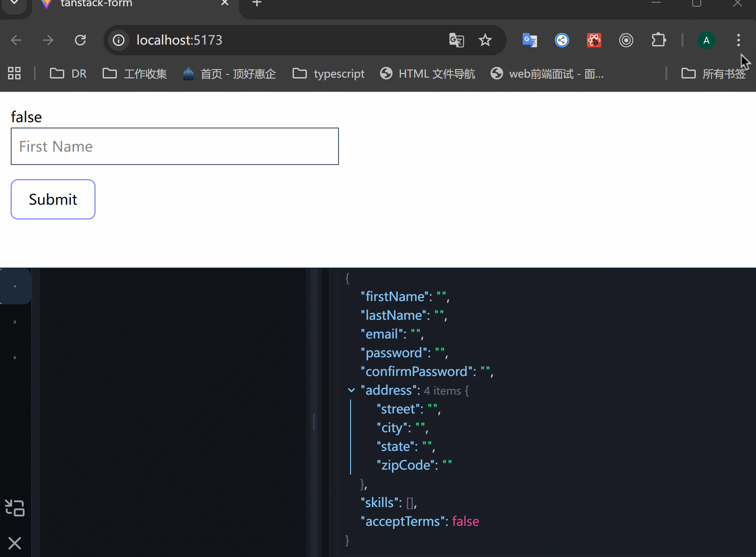
Task: Close the devtools panel with the X
Action: 15,543
